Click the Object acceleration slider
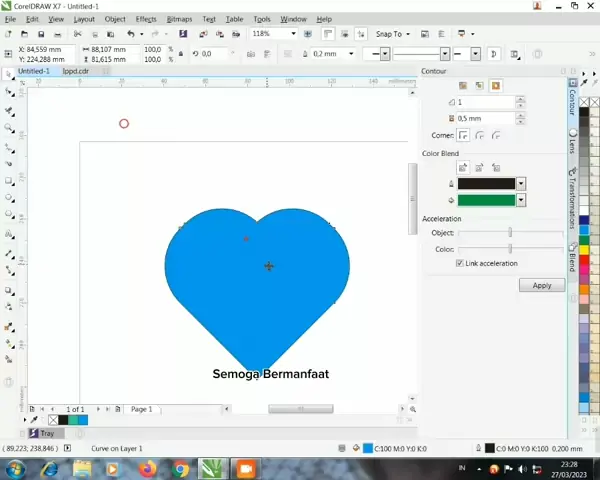 point(510,233)
